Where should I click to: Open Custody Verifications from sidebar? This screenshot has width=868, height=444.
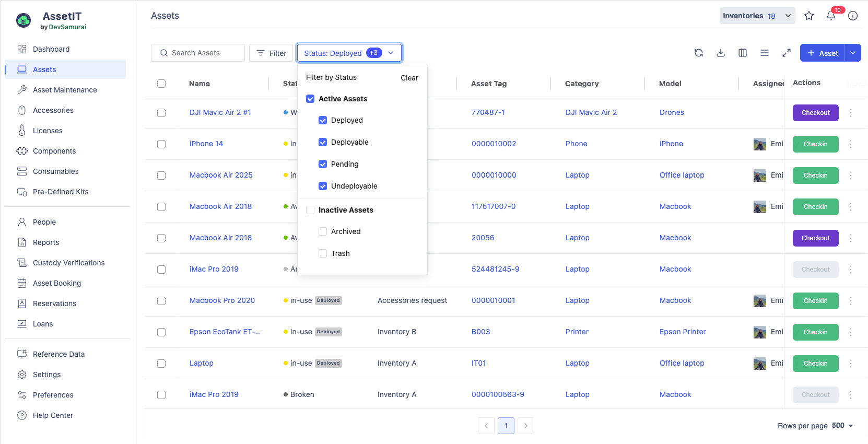[68, 263]
